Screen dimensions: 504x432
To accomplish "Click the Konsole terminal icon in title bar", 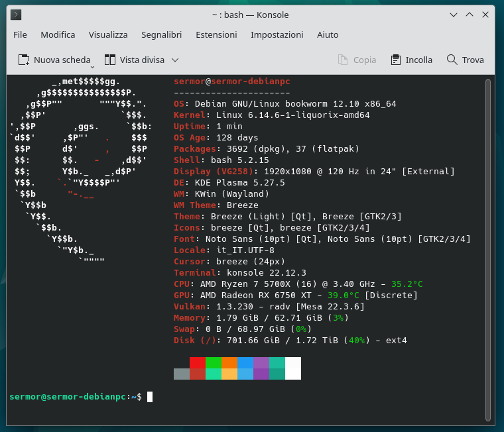I will click(x=16, y=15).
